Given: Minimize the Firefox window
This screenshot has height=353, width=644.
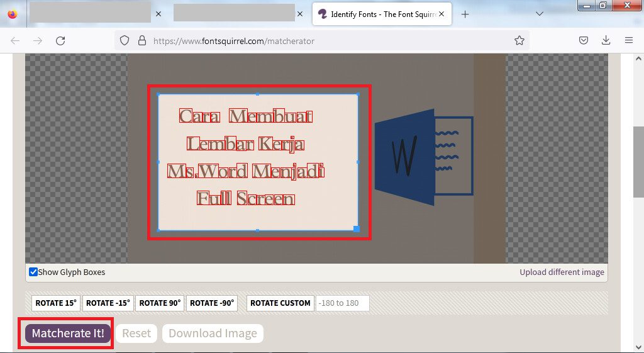Looking at the screenshot, I should [587, 5].
